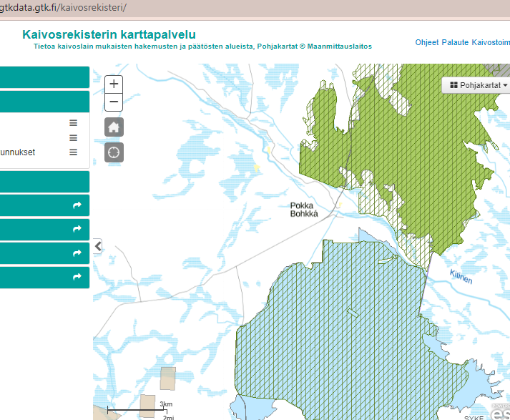
Task: Zoom in with the plus button
Action: (x=114, y=84)
